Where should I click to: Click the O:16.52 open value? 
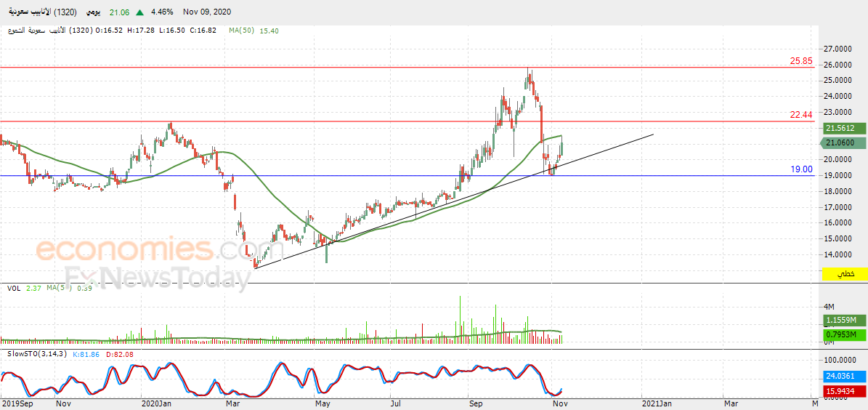coord(109,31)
